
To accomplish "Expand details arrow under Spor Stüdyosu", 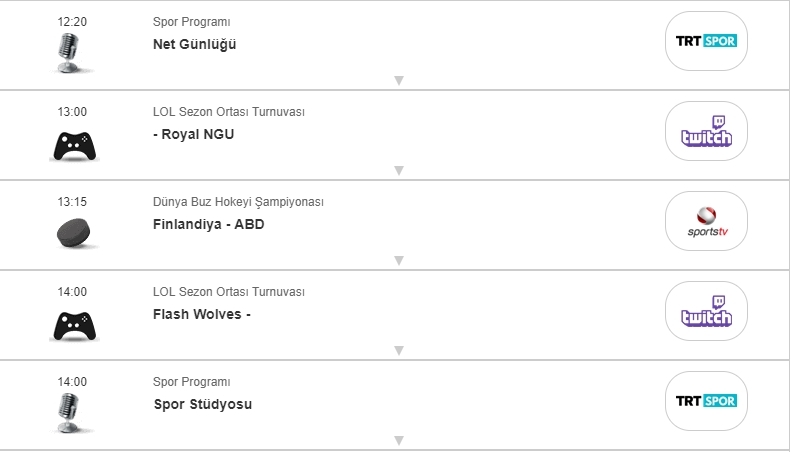I will pyautogui.click(x=398, y=440).
